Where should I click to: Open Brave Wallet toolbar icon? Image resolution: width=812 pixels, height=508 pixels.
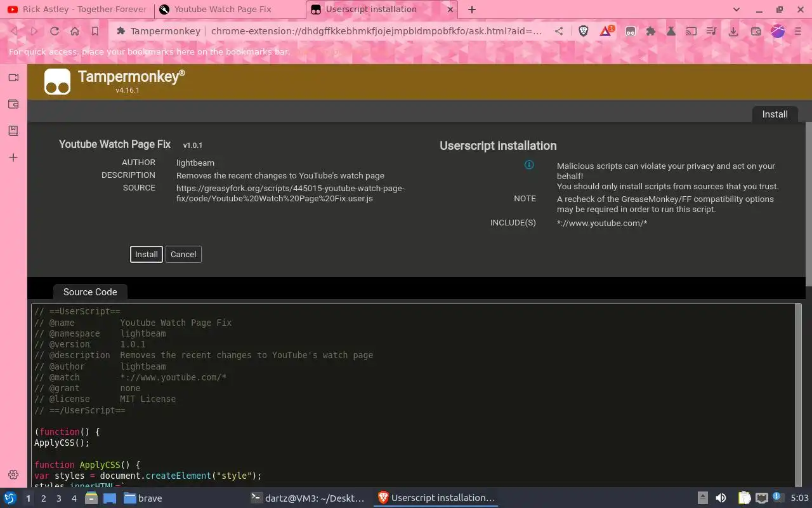(x=756, y=31)
